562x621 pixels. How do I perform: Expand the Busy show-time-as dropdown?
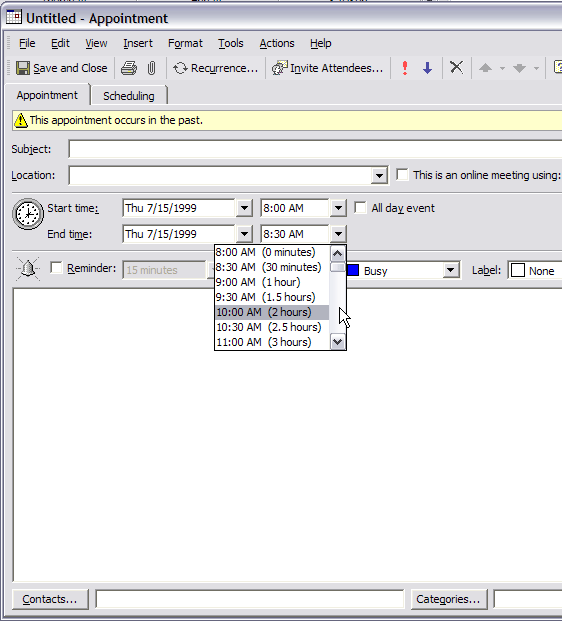pos(450,270)
